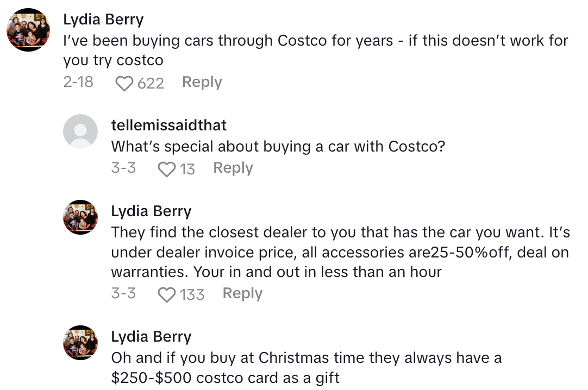588x390 pixels.
Task: Click the 2-18 date on the top comment
Action: pos(78,83)
